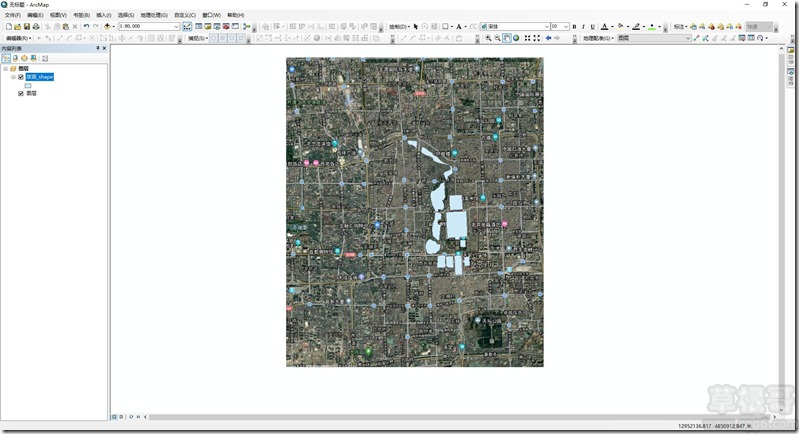
Task: Click the 捕捉(S) snapping button
Action: point(198,38)
